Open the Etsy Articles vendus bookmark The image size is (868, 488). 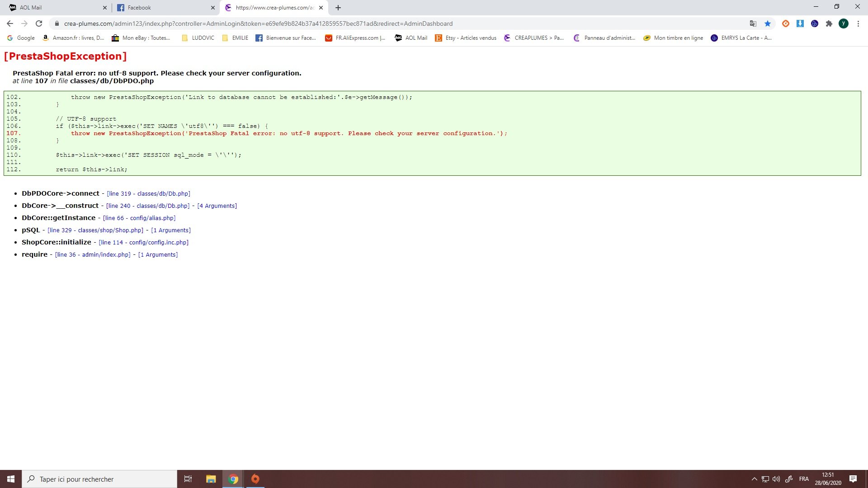(x=466, y=38)
